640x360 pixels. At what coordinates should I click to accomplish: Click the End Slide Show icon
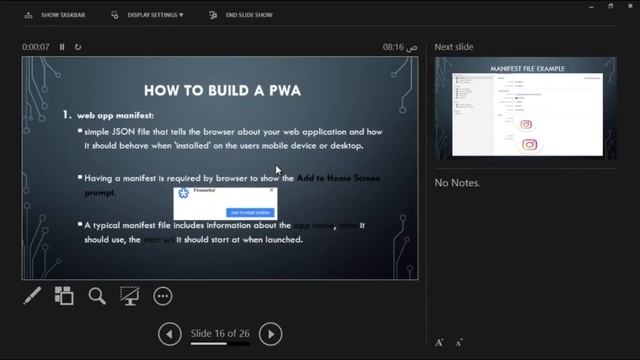[x=213, y=15]
